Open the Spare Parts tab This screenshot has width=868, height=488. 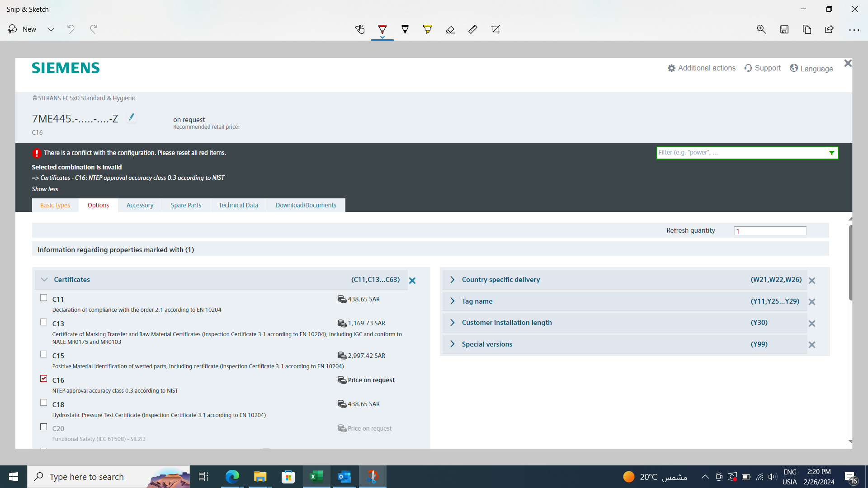pos(186,205)
